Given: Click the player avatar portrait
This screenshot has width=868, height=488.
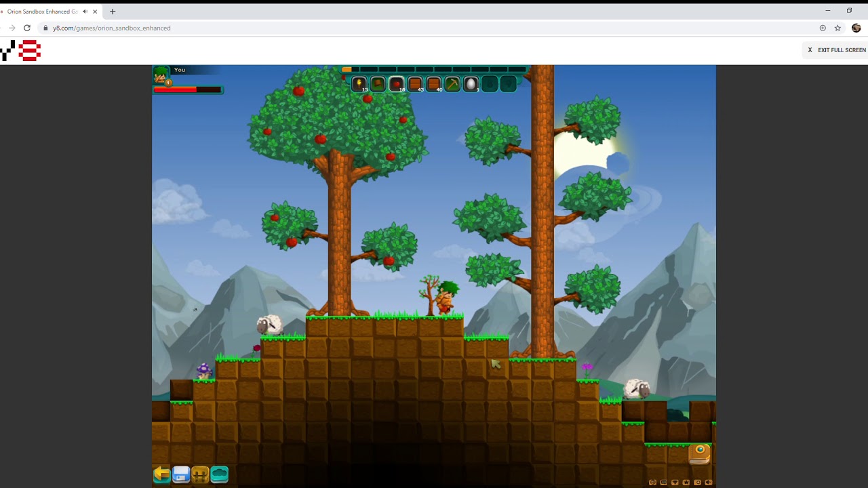Looking at the screenshot, I should [161, 75].
